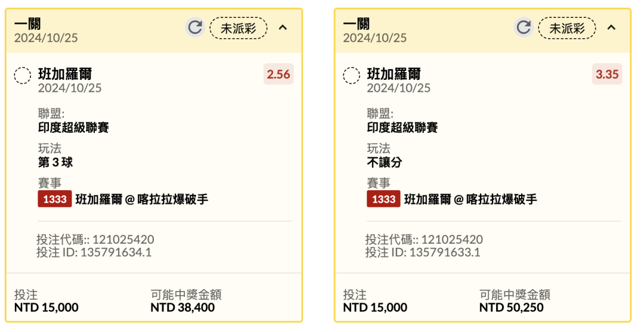Collapse the bet card with 2.56 odds
Screen dimensions: 644x332
point(283,27)
